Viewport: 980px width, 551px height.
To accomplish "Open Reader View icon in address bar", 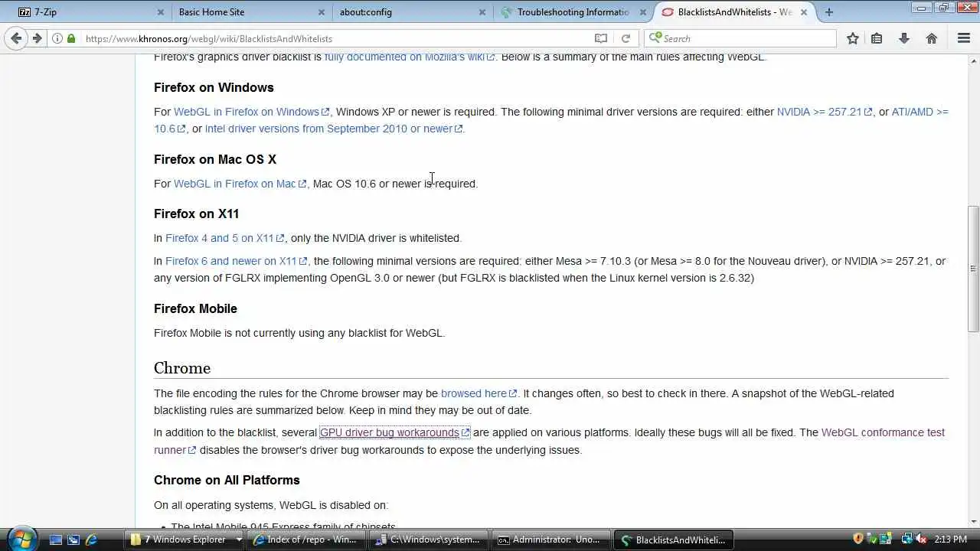I will (601, 38).
